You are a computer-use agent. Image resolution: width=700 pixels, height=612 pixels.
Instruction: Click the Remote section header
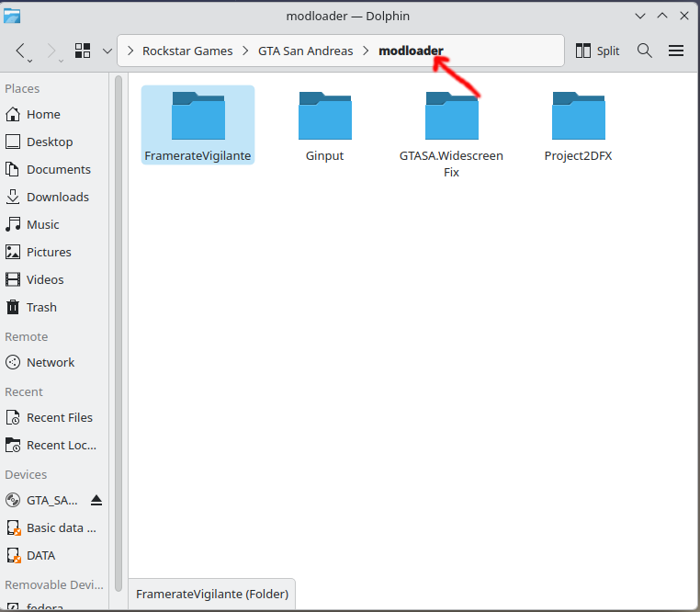coord(27,337)
